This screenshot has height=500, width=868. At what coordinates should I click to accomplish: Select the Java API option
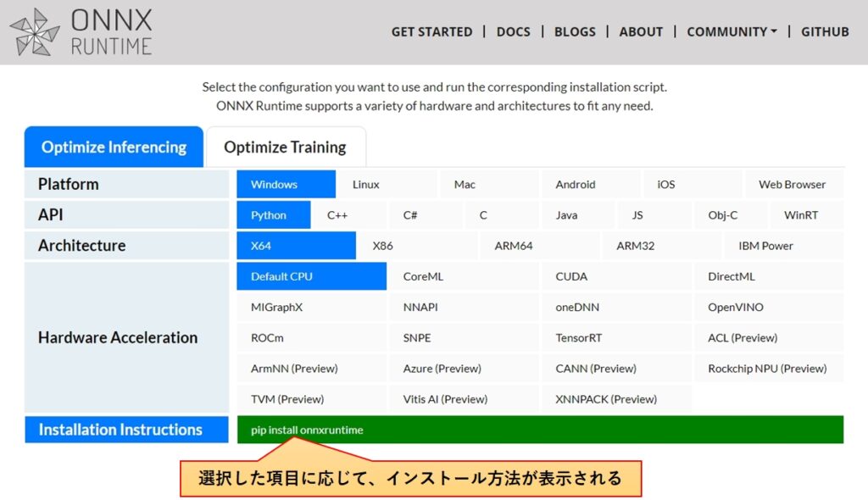click(x=566, y=215)
